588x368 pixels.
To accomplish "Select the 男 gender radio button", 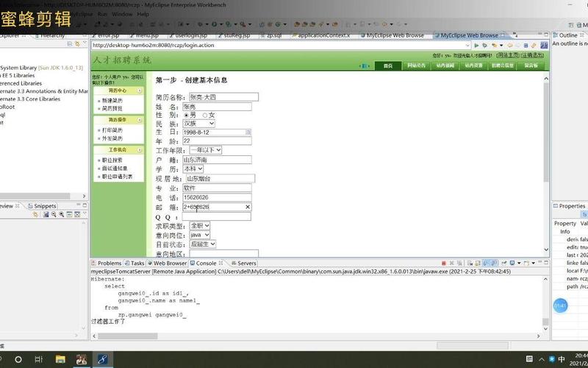I will pos(186,115).
